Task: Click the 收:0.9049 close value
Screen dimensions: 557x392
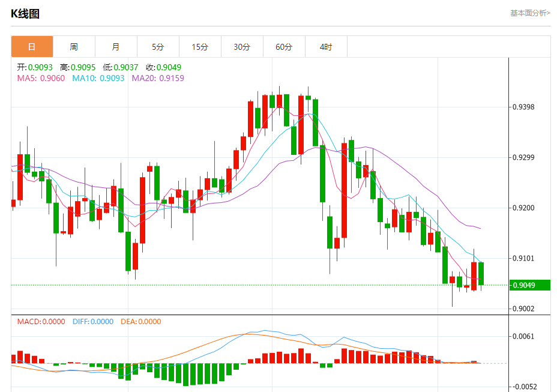Action: click(x=163, y=67)
